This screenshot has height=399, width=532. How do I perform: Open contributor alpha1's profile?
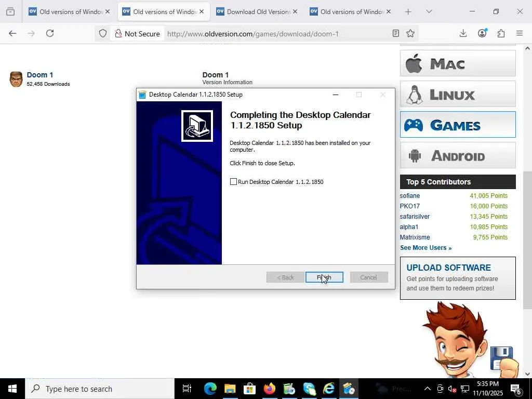coord(409,227)
